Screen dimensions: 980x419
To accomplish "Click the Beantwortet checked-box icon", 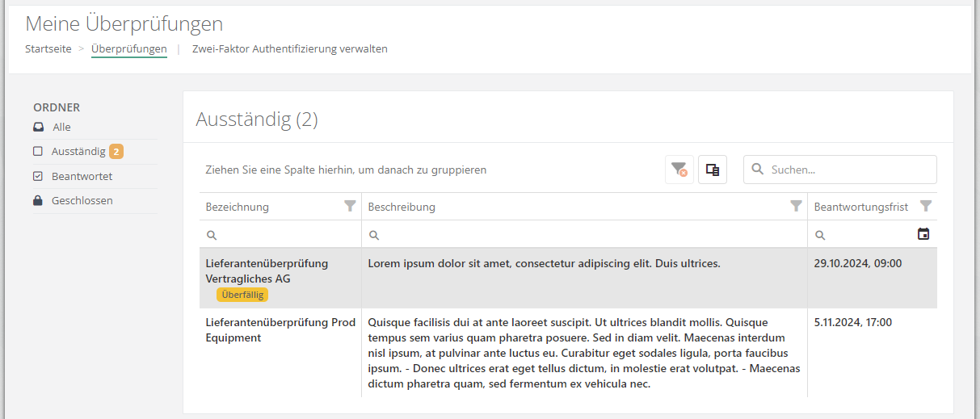I will [x=38, y=176].
